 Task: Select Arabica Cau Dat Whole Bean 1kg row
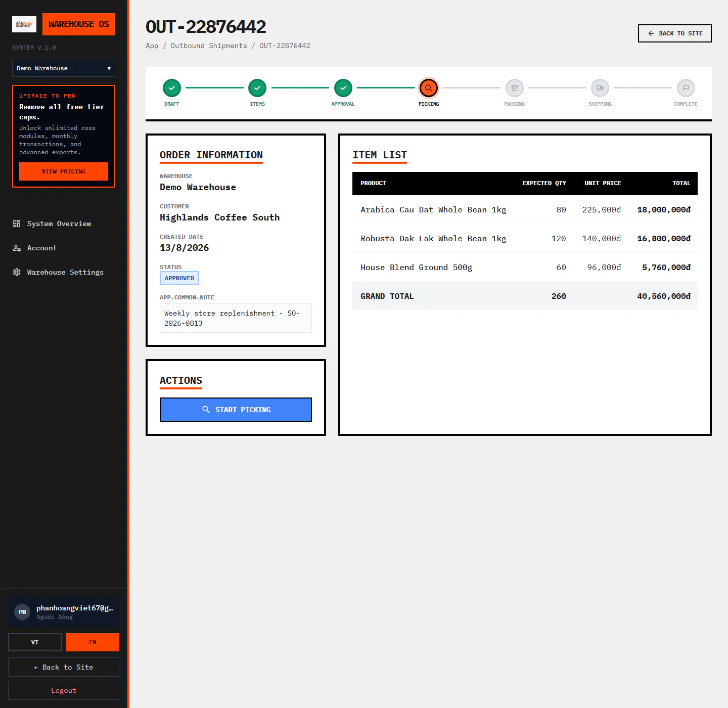point(525,210)
